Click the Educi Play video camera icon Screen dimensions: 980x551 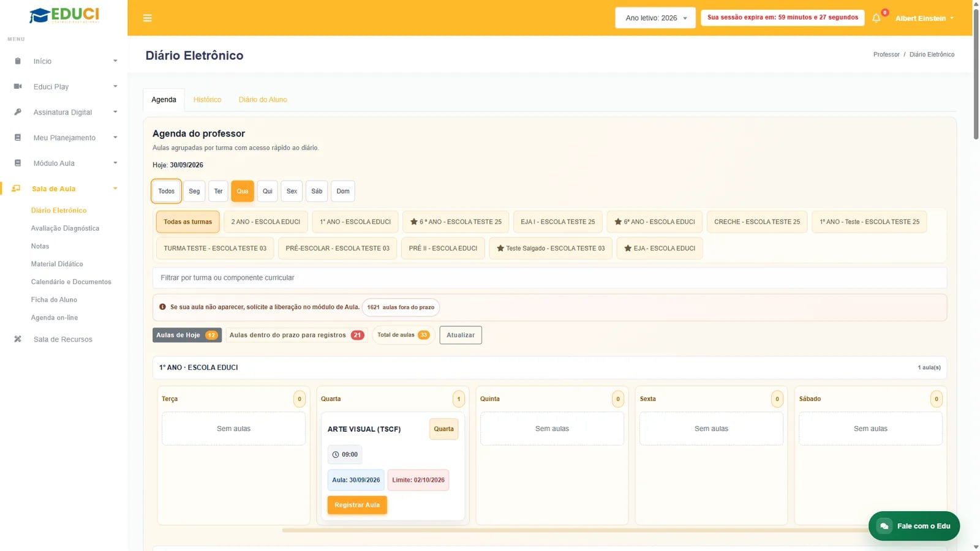tap(18, 86)
